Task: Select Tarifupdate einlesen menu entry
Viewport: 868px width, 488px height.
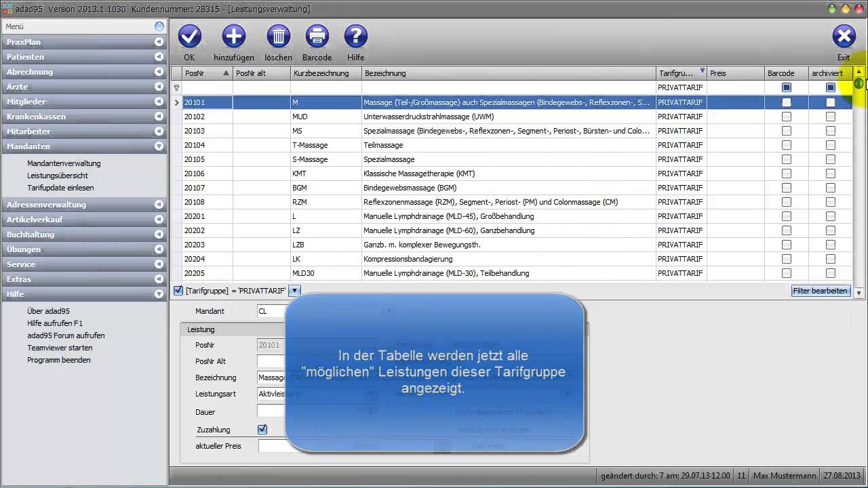Action: pos(60,188)
